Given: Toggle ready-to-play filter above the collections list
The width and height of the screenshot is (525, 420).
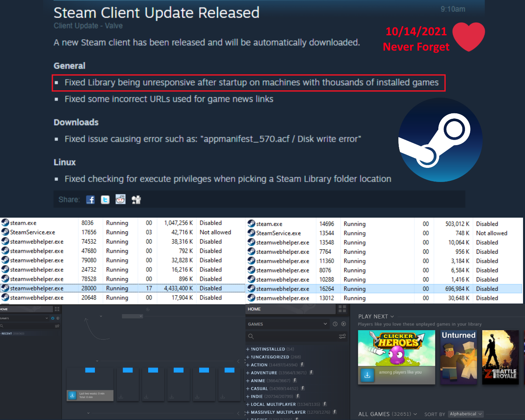Looking at the screenshot, I should click(343, 324).
